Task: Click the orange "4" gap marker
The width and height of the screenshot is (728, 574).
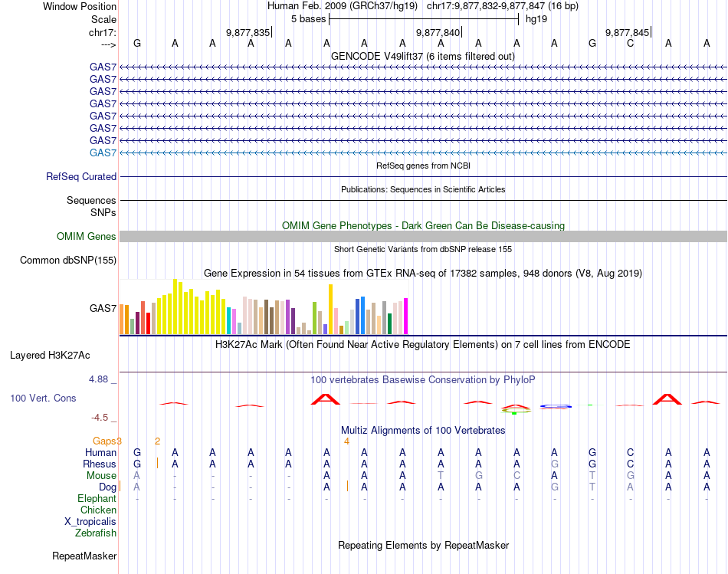Action: click(346, 441)
